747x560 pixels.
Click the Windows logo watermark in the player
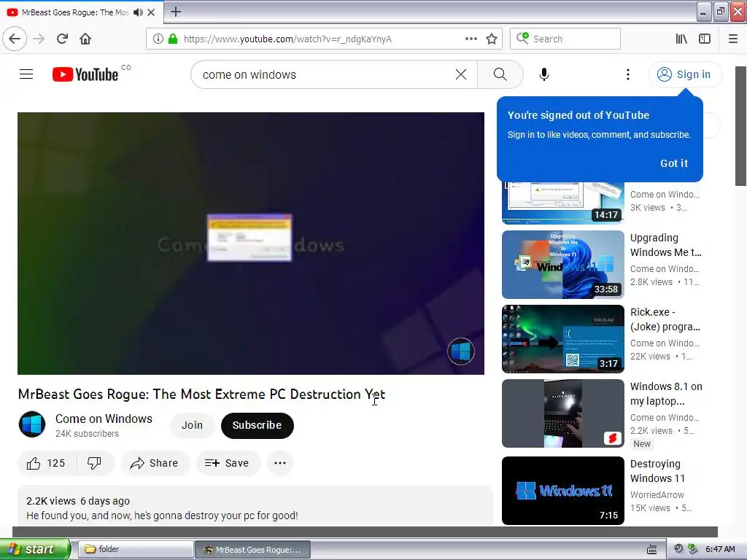point(461,351)
